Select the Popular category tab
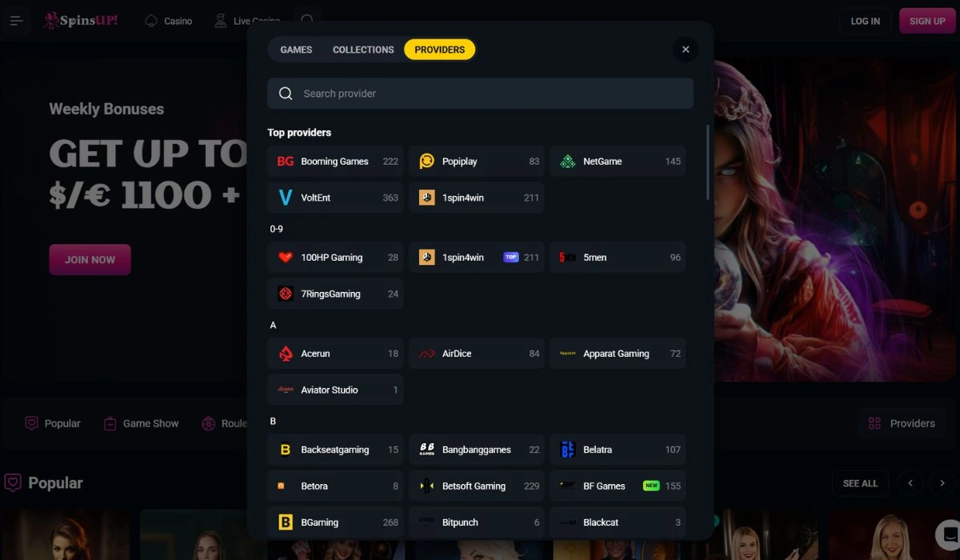The width and height of the screenshot is (960, 560). coord(53,423)
